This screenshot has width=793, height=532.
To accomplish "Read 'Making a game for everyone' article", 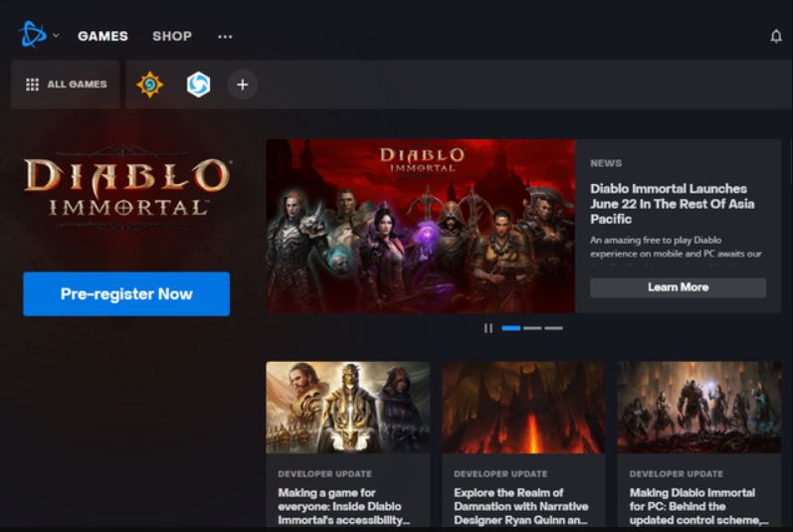I will (x=344, y=506).
